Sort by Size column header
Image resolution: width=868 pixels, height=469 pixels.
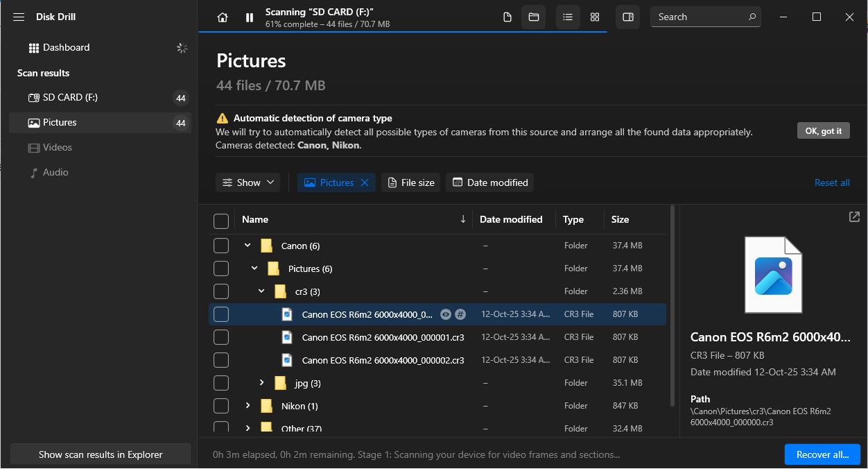(620, 219)
